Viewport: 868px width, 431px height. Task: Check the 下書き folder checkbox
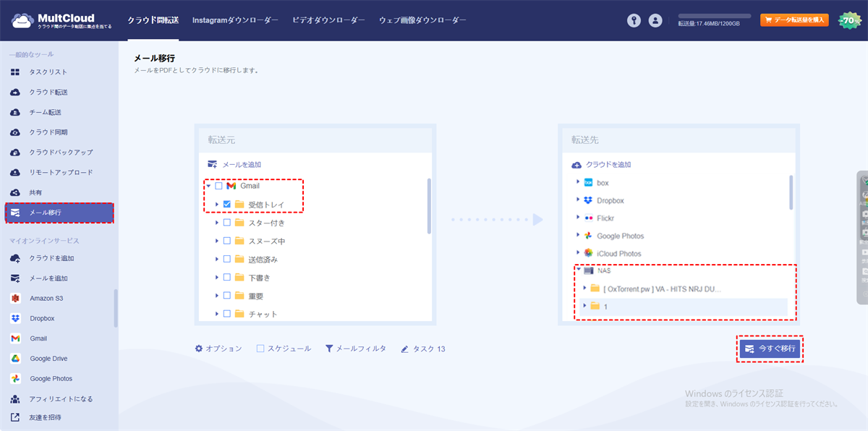[x=227, y=277]
